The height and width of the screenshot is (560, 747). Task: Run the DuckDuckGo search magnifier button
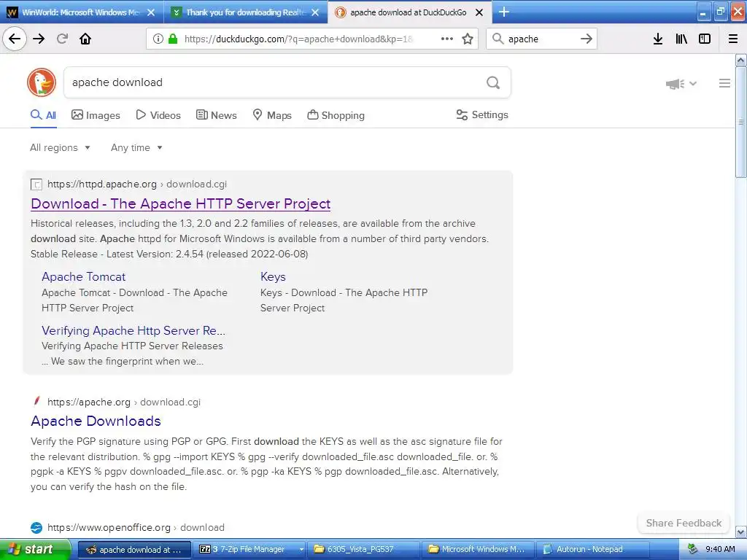point(493,83)
